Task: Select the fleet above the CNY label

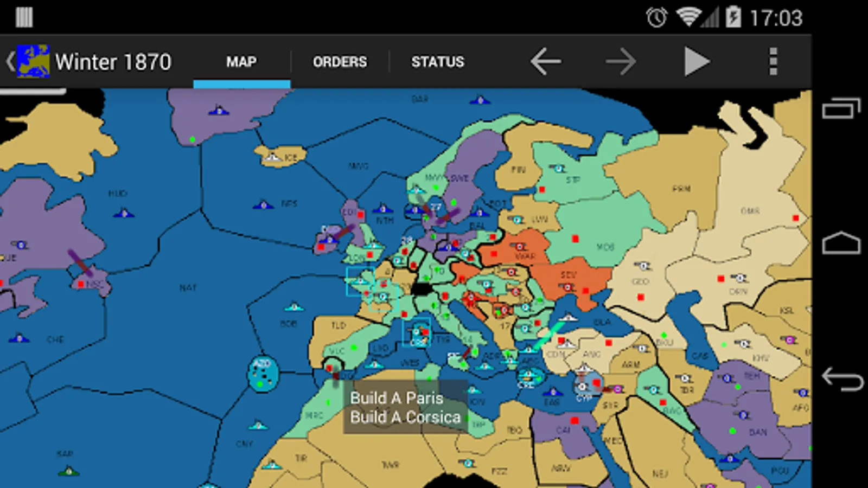Action: point(258,425)
